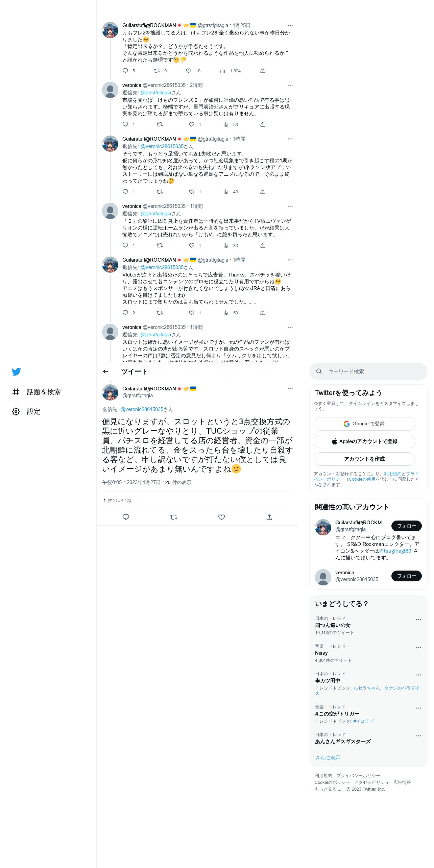
Task: View analytics of 1,824 views tweet
Action: coord(230,71)
